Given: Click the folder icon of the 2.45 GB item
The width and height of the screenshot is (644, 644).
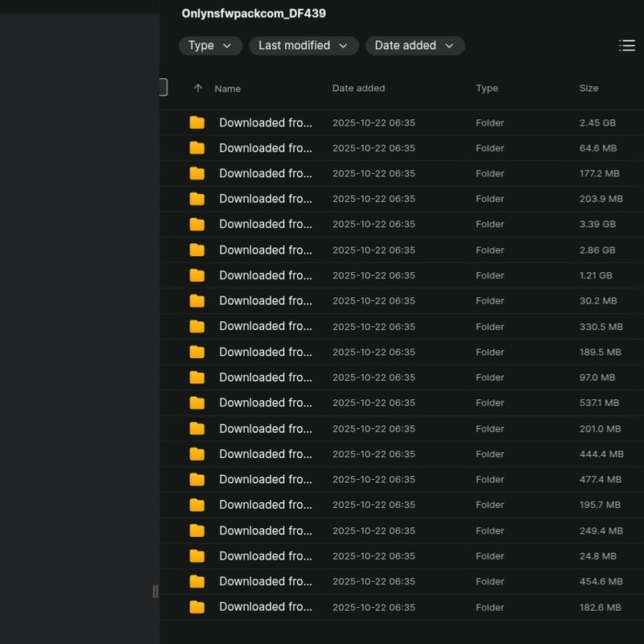Looking at the screenshot, I should (197, 122).
